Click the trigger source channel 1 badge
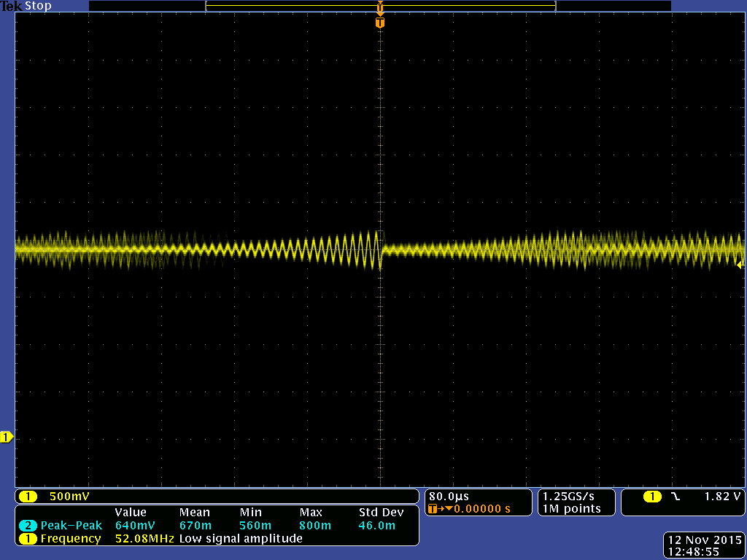 pos(652,497)
